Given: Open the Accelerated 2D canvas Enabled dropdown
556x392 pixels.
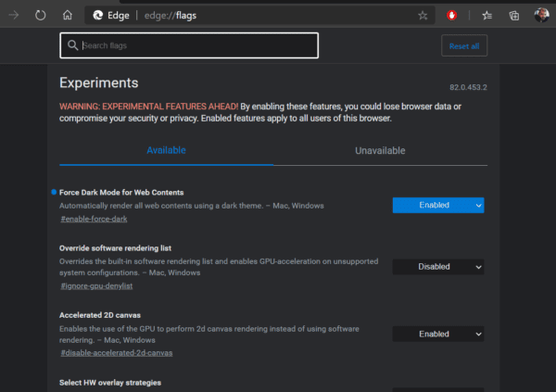Looking at the screenshot, I should [x=438, y=335].
